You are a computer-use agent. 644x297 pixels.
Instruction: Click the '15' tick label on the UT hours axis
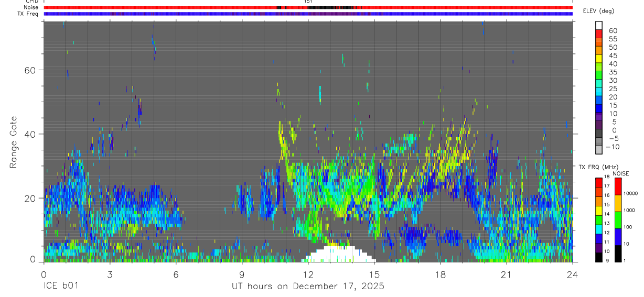pyautogui.click(x=374, y=274)
